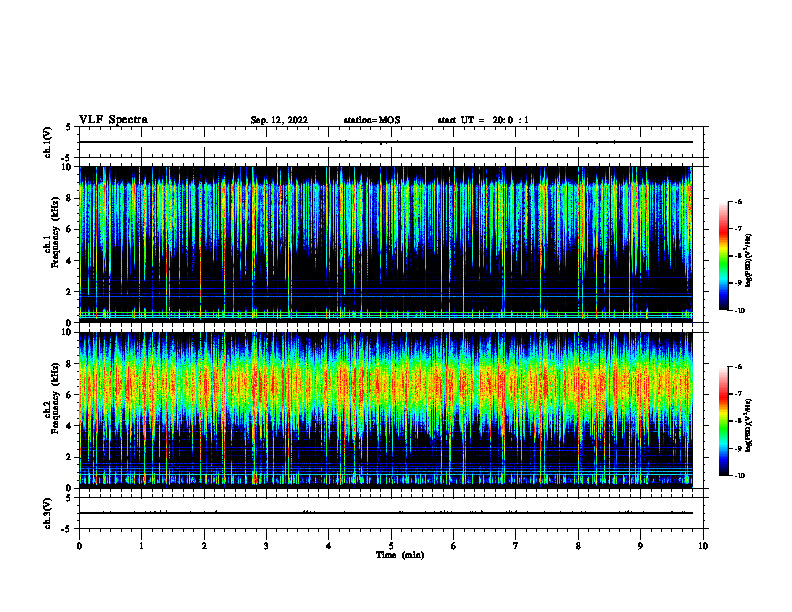Click inside the ch.1 spectrogram panel
The image size is (792, 612).
click(386, 244)
